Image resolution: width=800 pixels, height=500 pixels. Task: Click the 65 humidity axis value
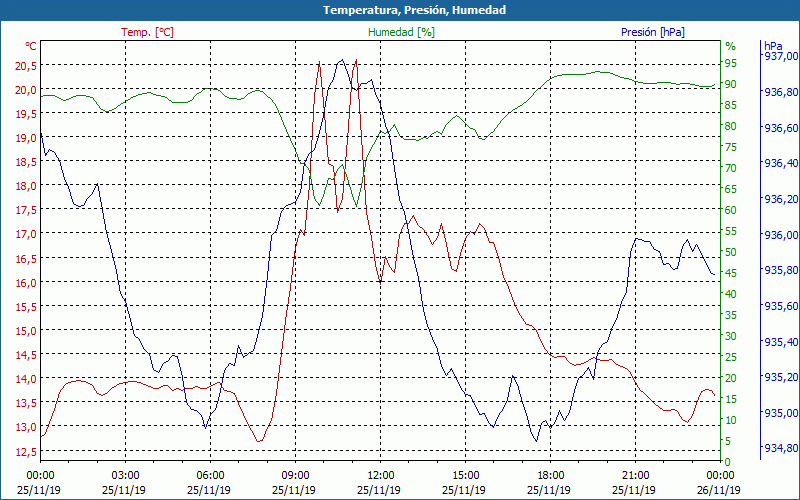pos(731,189)
